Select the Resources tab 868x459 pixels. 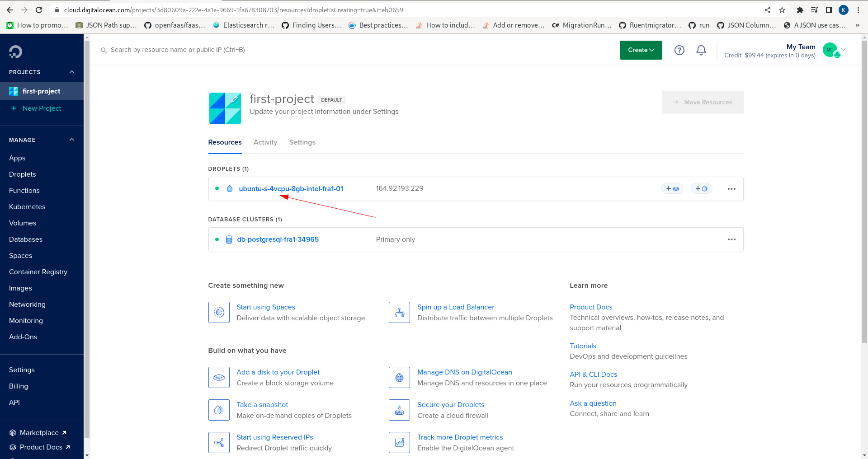(x=225, y=142)
